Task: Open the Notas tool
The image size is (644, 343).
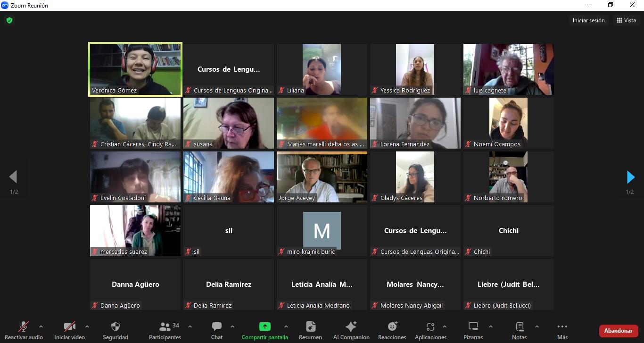Action: tap(519, 326)
